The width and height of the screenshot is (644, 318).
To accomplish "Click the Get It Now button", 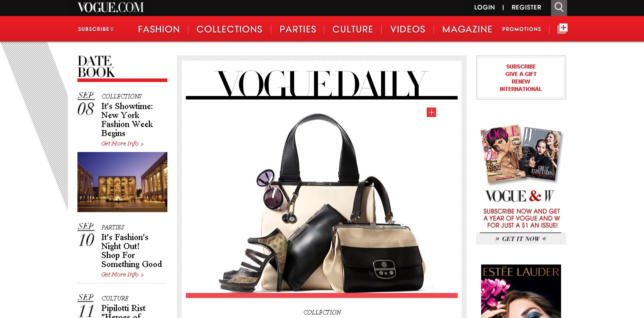I will coord(521,239).
